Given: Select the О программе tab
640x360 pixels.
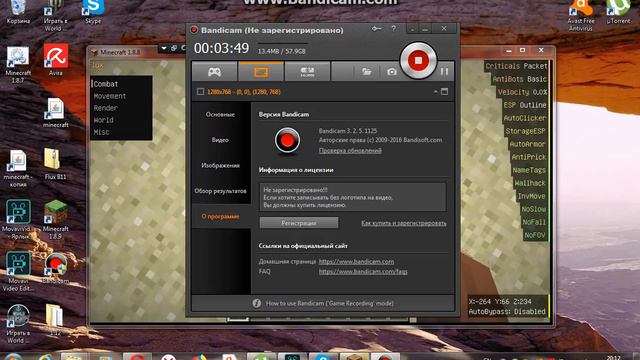Looking at the screenshot, I should pos(220,217).
